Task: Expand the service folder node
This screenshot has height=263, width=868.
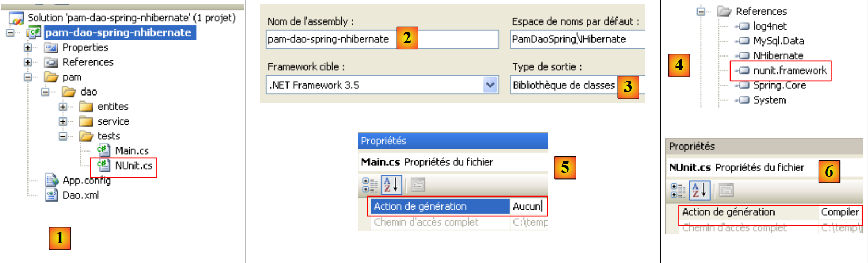Action: (63, 121)
